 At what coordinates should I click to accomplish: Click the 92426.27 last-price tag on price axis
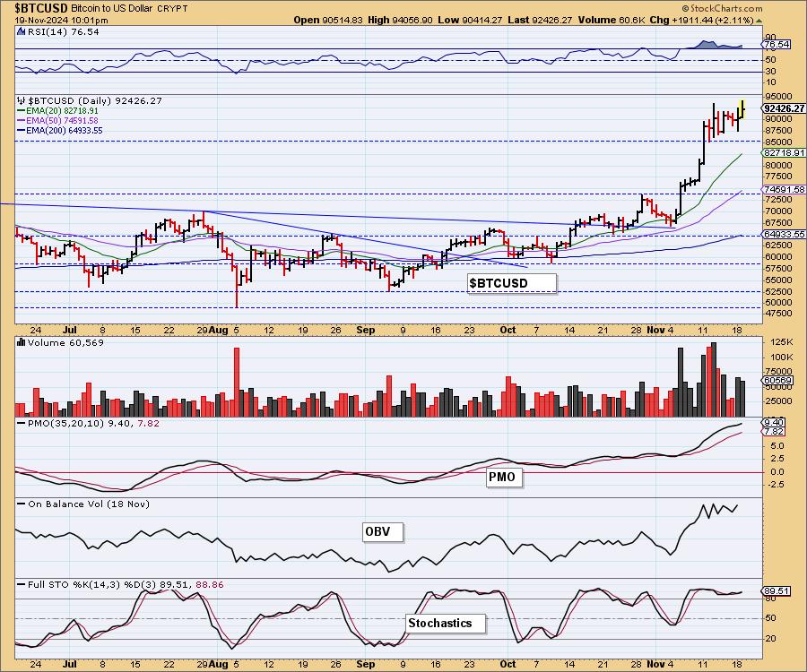pos(784,108)
